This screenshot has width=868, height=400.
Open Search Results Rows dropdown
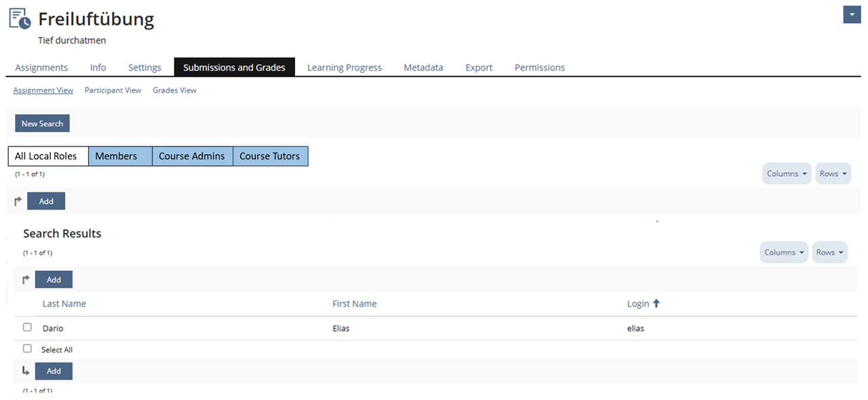pyautogui.click(x=830, y=252)
